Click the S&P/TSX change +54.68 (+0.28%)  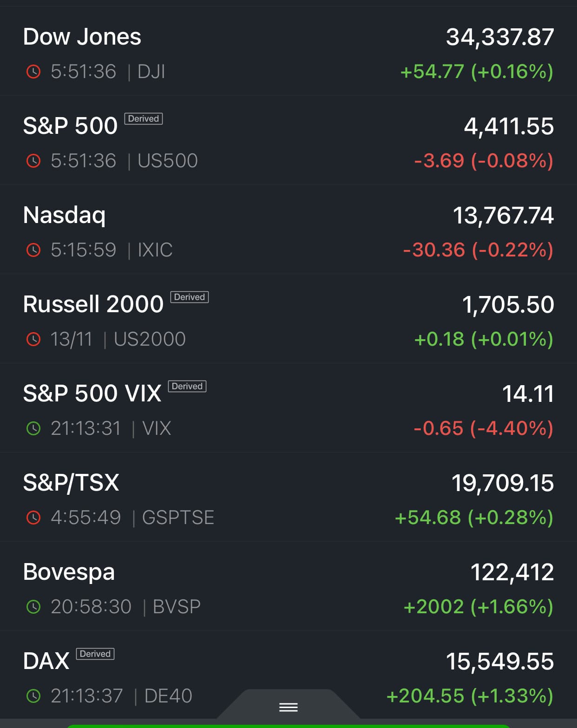point(474,518)
